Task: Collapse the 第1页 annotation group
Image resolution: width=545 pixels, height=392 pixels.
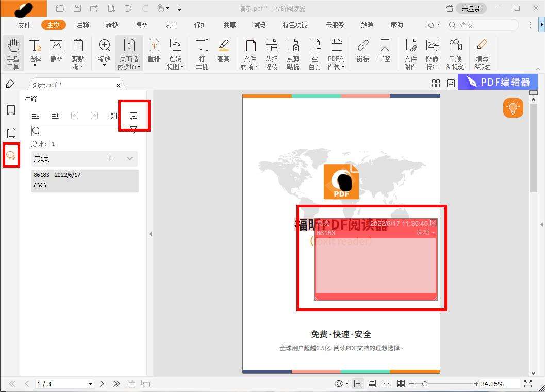Action: point(130,158)
